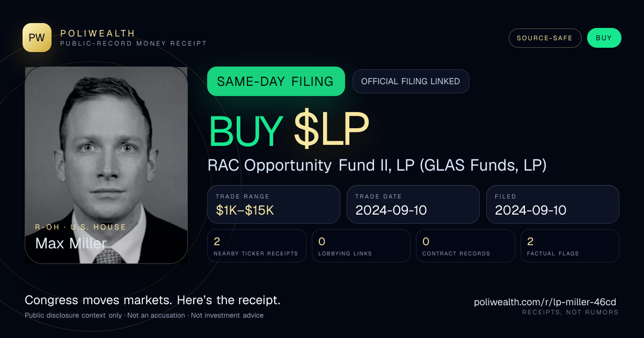Viewport: 644px width, 338px height.
Task: Open the Lobbying Links tile
Action: click(361, 246)
